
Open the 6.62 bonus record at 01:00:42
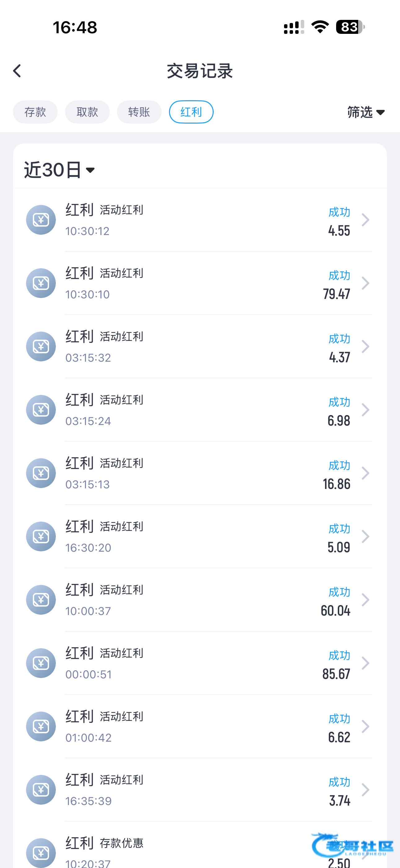point(216,727)
